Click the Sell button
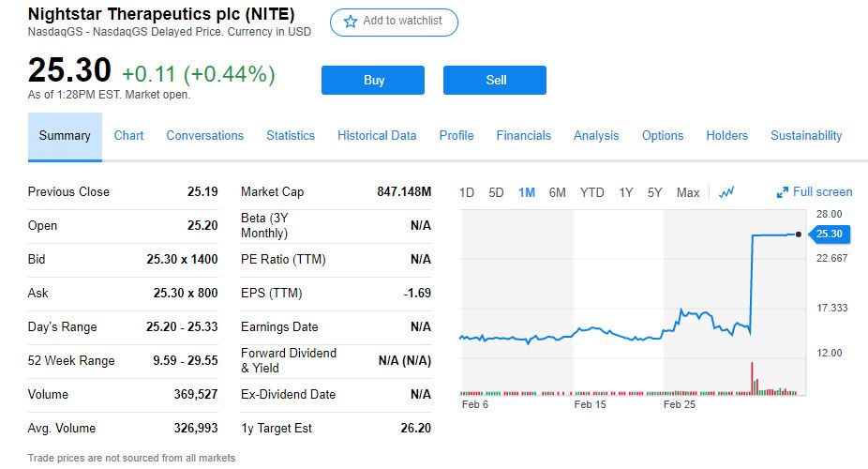 [x=495, y=81]
